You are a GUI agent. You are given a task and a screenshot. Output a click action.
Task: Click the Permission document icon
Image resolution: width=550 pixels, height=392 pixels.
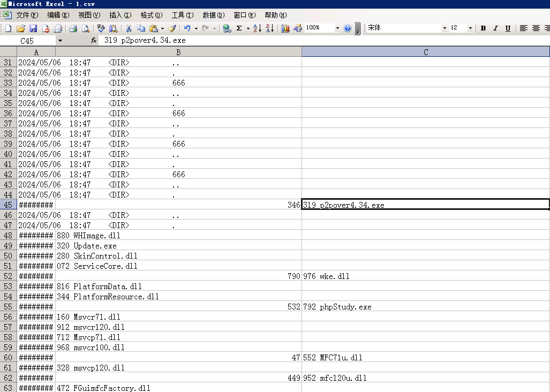(46, 28)
